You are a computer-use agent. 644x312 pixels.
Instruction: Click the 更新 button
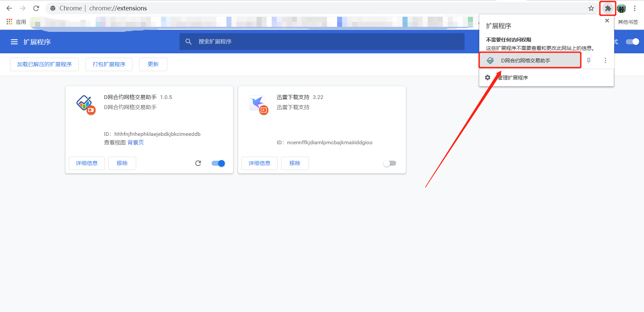point(153,64)
